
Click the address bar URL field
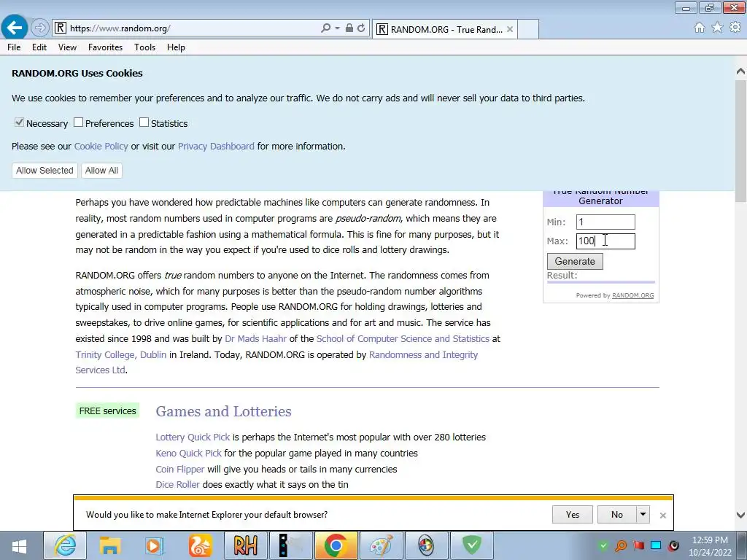[x=193, y=28]
